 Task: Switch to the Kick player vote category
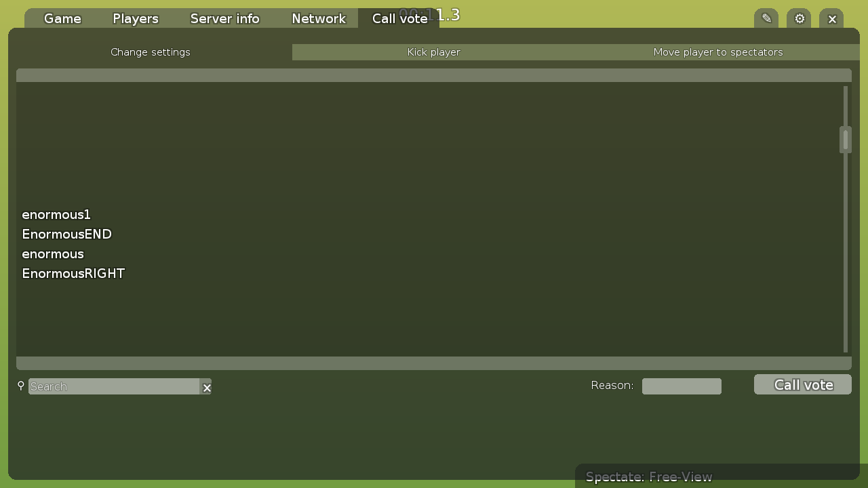coord(433,52)
